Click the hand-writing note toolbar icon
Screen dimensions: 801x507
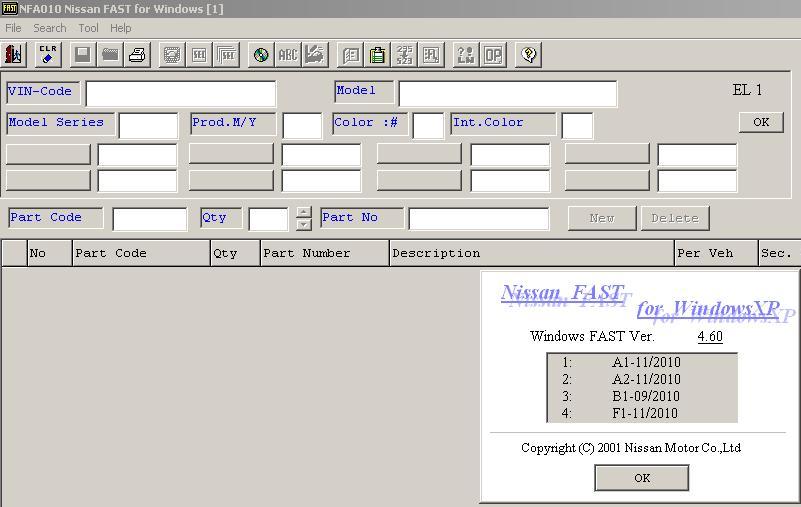315,54
